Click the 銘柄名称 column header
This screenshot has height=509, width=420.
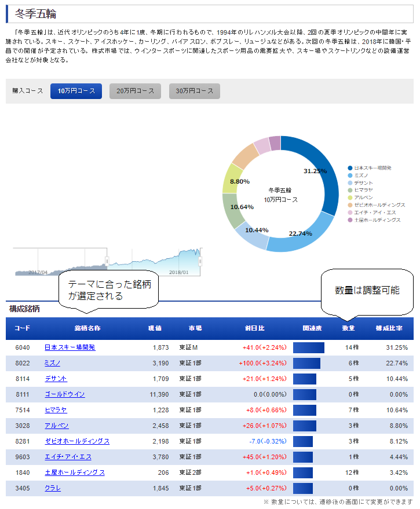pyautogui.click(x=87, y=328)
